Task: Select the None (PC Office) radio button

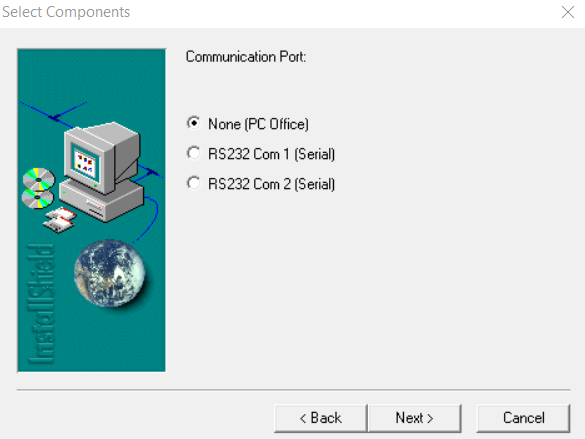Action: pyautogui.click(x=194, y=123)
